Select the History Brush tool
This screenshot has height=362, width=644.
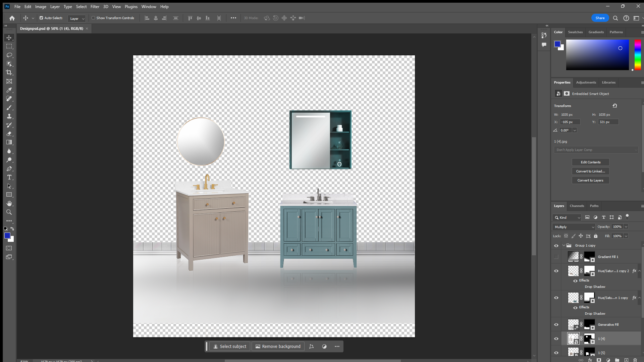9,125
